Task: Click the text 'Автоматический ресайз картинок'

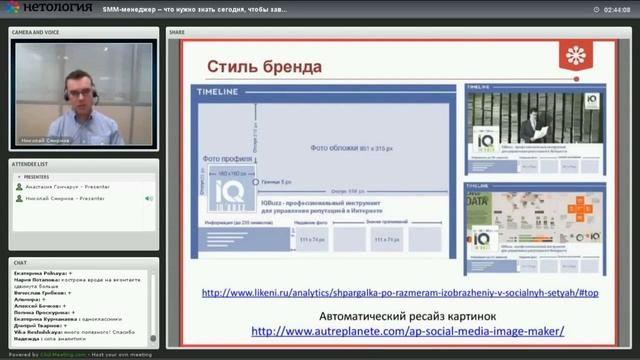Action: 408,316
